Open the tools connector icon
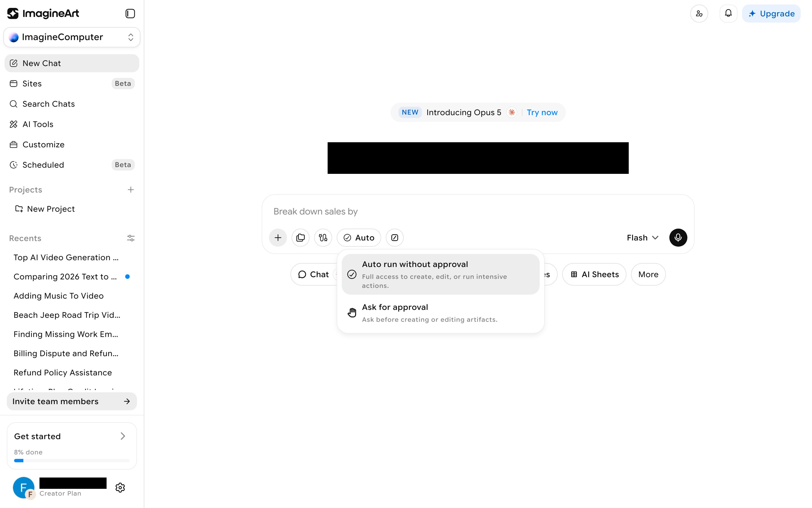 323,238
